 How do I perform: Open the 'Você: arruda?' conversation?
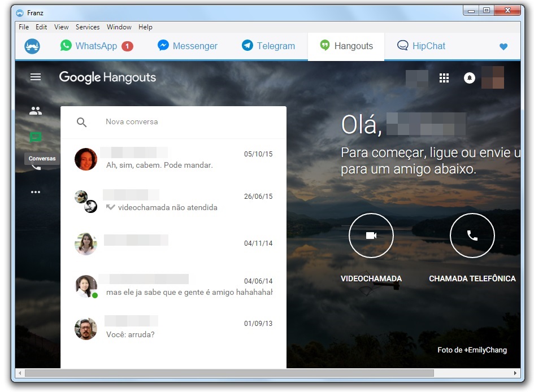click(173, 329)
